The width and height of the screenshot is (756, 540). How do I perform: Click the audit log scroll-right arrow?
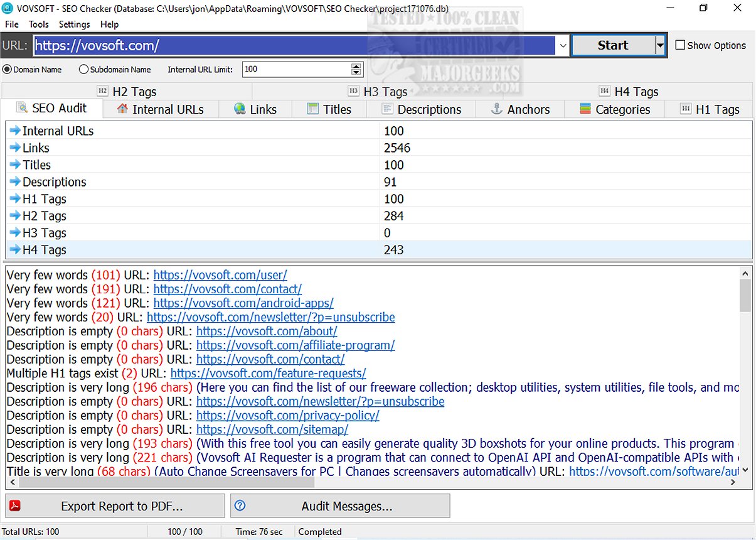tap(733, 482)
